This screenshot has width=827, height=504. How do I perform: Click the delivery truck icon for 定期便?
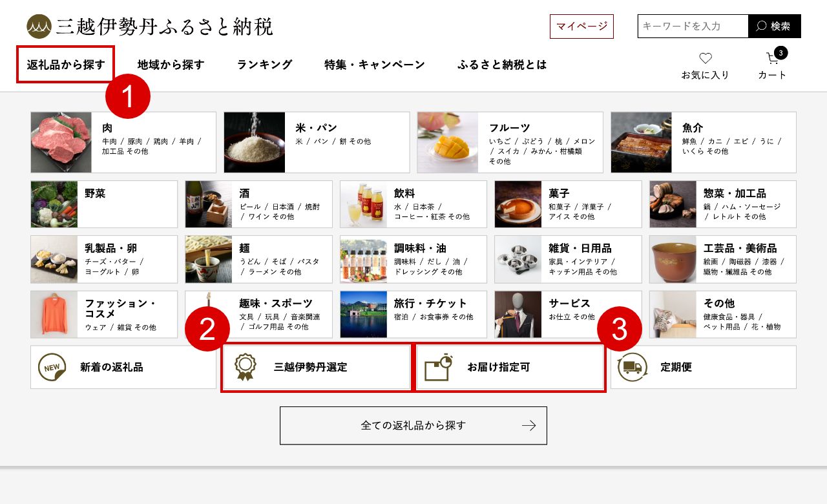click(x=633, y=367)
